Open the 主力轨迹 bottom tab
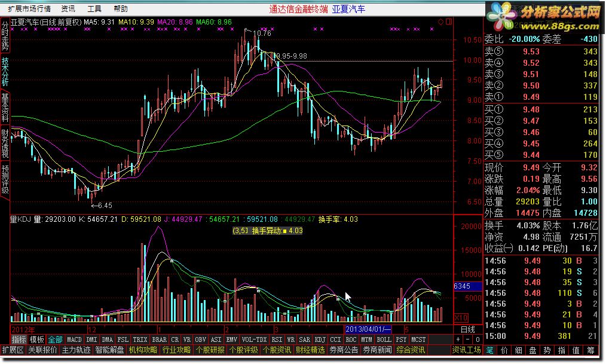The width and height of the screenshot is (606, 364). (x=76, y=350)
